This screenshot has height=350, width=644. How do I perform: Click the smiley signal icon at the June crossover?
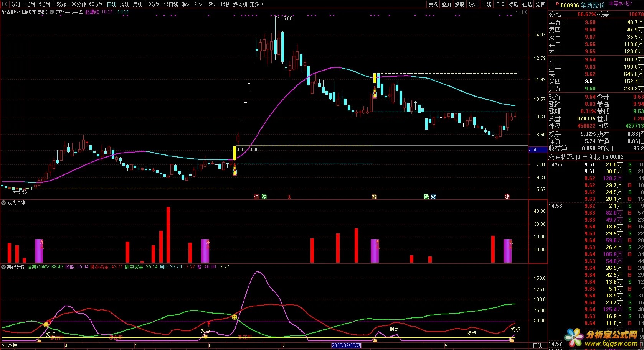click(x=234, y=317)
